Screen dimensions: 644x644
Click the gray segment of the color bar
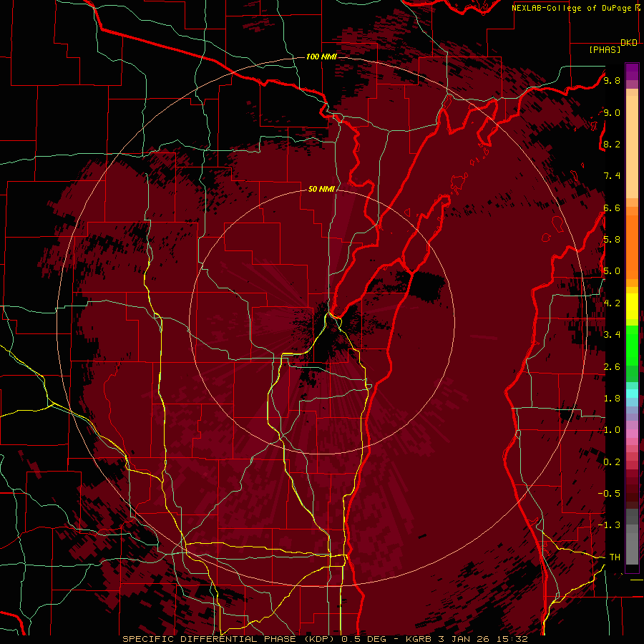coord(632,537)
